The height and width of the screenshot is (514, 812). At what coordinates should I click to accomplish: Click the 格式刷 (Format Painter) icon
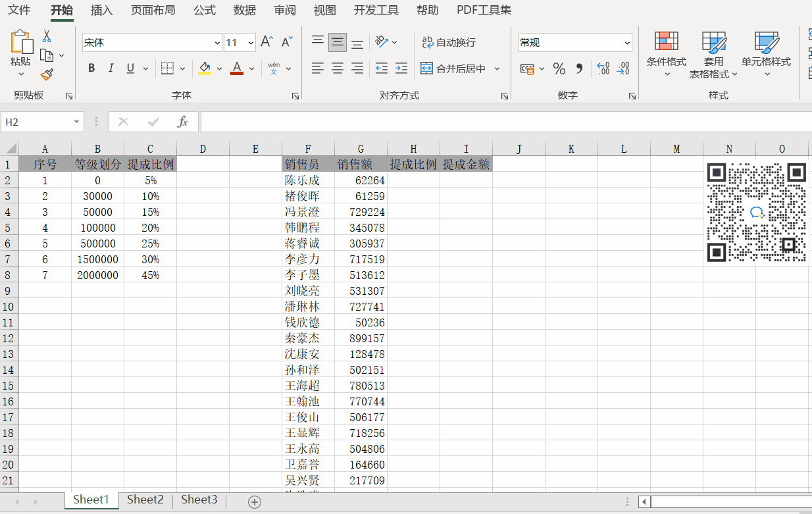point(47,74)
